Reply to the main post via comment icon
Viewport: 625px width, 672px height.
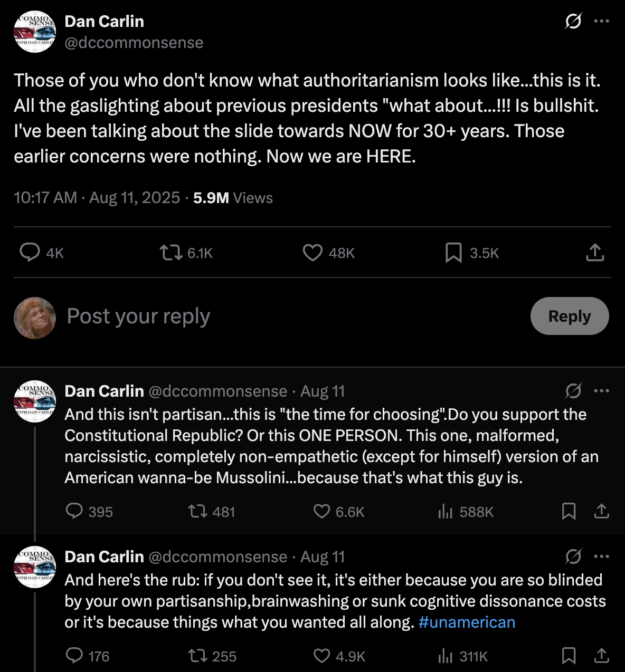pyautogui.click(x=30, y=253)
